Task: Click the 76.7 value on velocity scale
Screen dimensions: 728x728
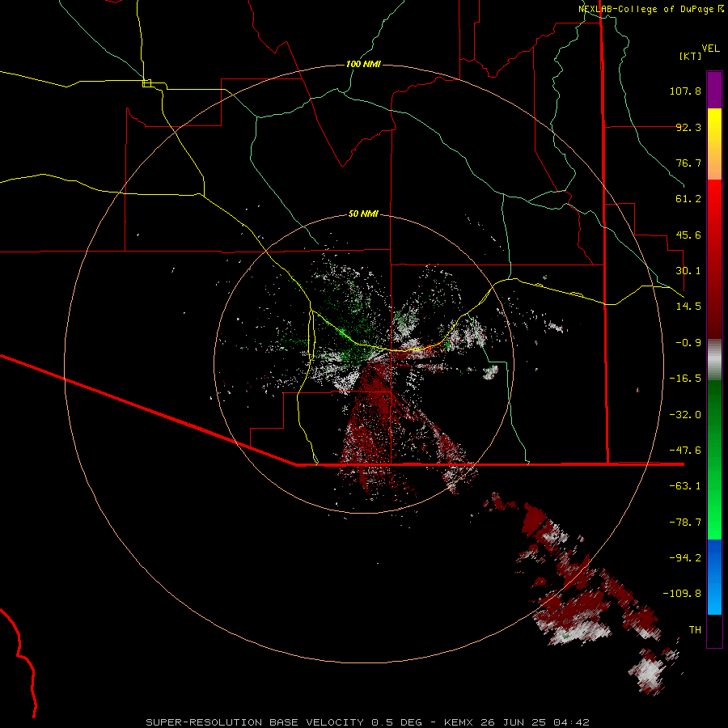Action: click(688, 163)
